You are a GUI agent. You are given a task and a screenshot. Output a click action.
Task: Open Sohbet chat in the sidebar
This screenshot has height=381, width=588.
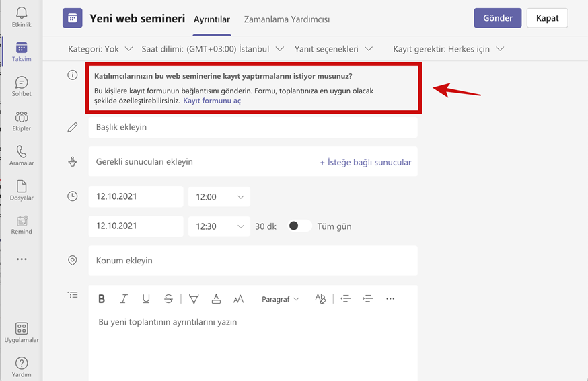click(x=22, y=87)
